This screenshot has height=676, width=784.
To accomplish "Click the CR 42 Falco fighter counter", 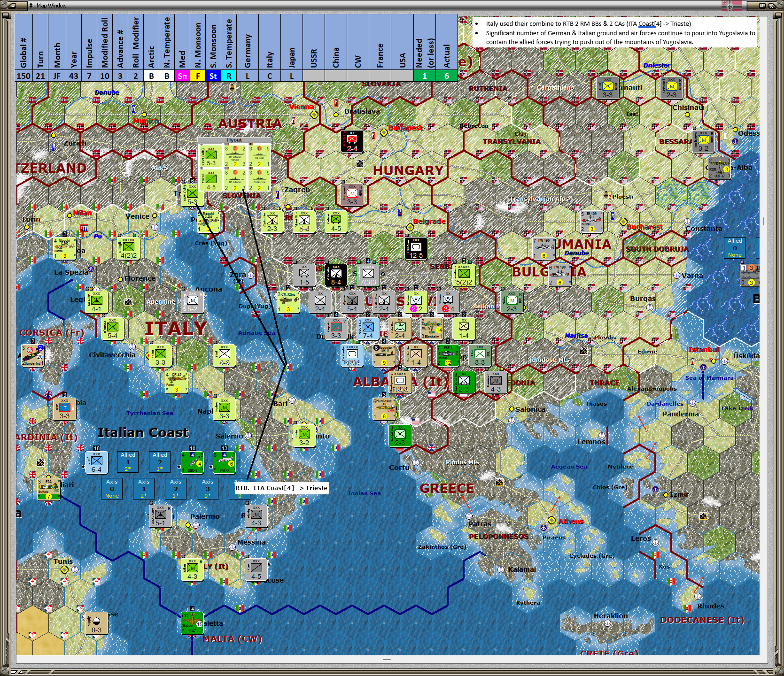I will (176, 382).
